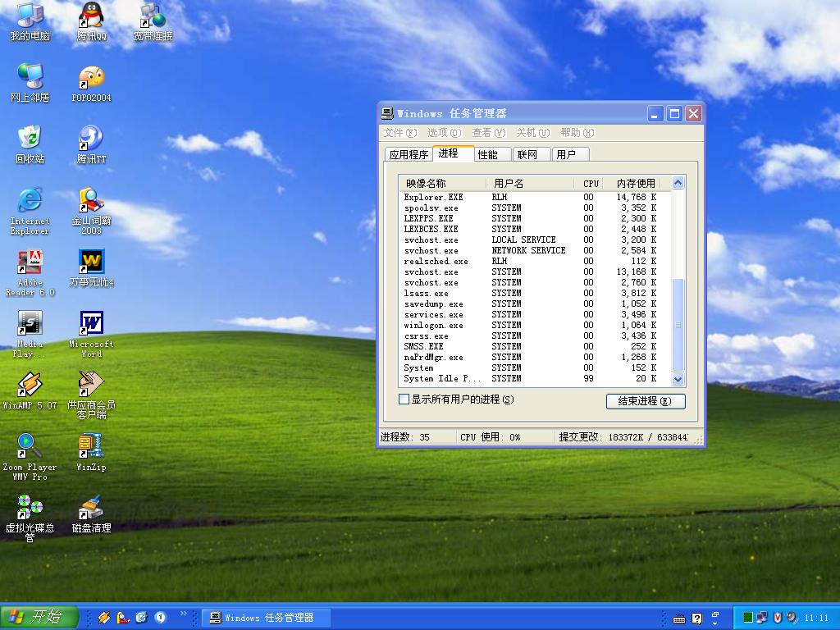
Task: Open the 查看 menu
Action: pos(488,133)
